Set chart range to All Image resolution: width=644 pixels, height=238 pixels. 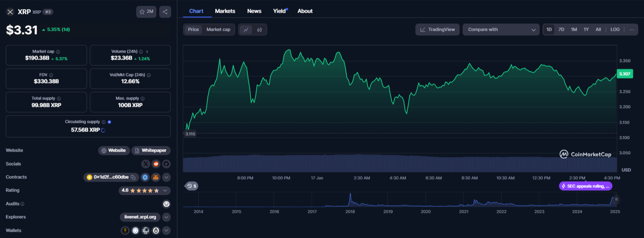598,30
